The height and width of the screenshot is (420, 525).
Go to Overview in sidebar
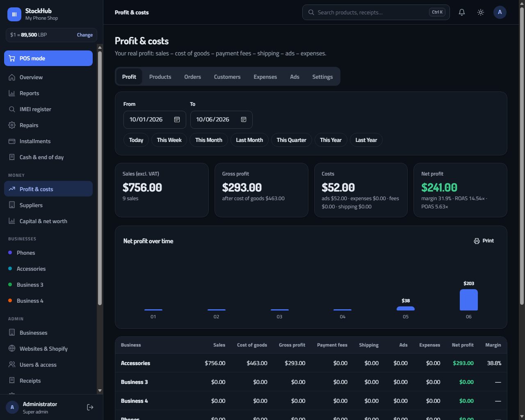[x=48, y=77]
